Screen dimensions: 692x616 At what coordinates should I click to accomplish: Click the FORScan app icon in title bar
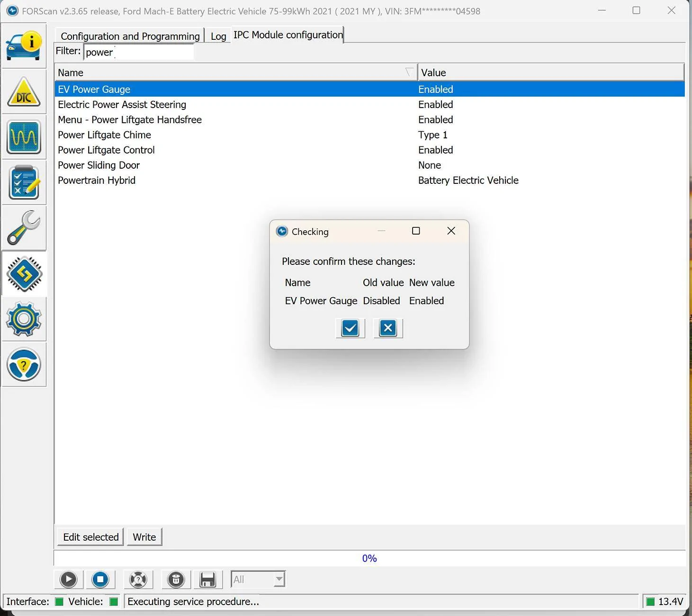(x=12, y=10)
